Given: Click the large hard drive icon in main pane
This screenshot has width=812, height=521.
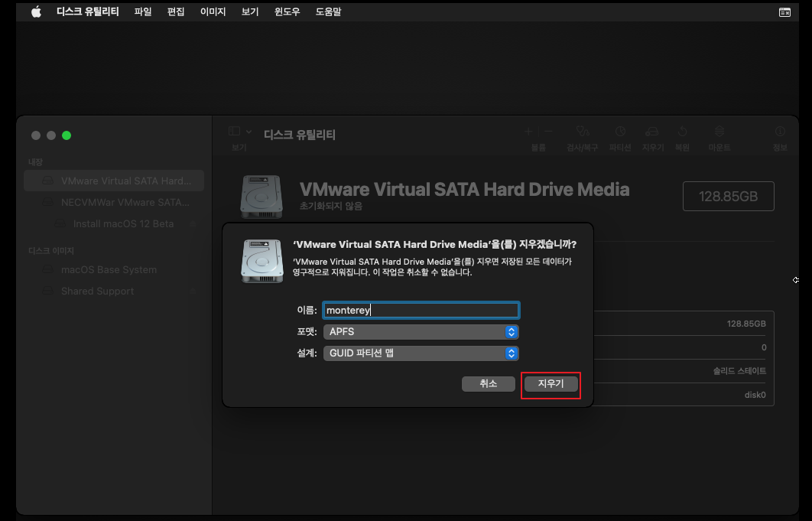Looking at the screenshot, I should point(261,197).
